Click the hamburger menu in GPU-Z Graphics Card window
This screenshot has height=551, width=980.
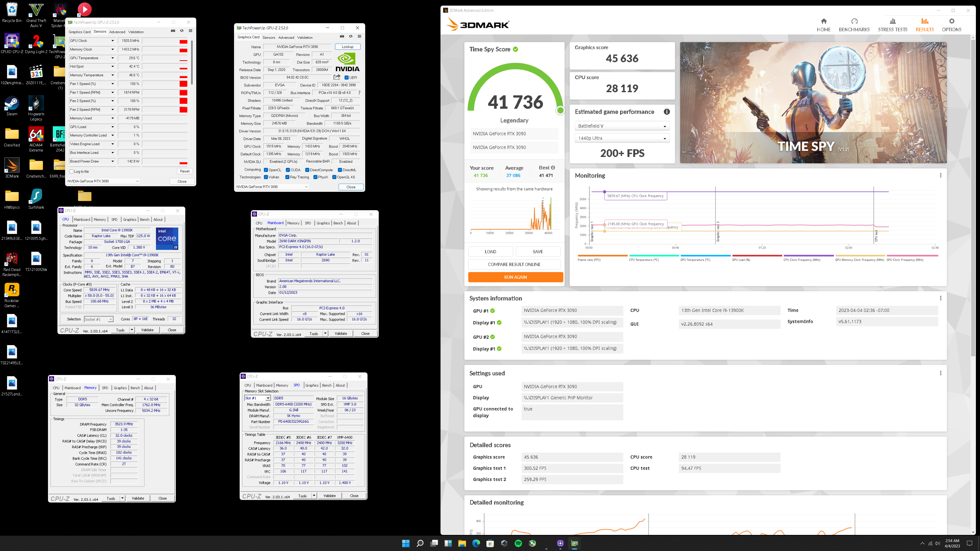tap(360, 36)
